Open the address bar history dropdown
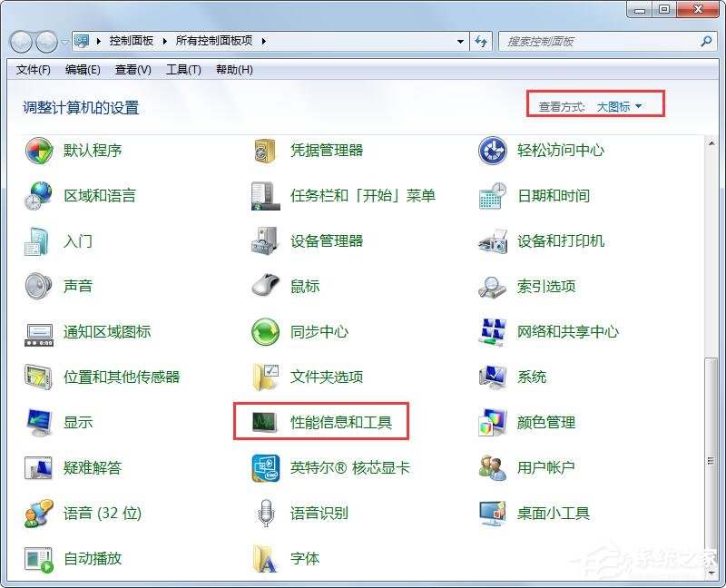Screen dimensions: 726x588 (x=460, y=41)
